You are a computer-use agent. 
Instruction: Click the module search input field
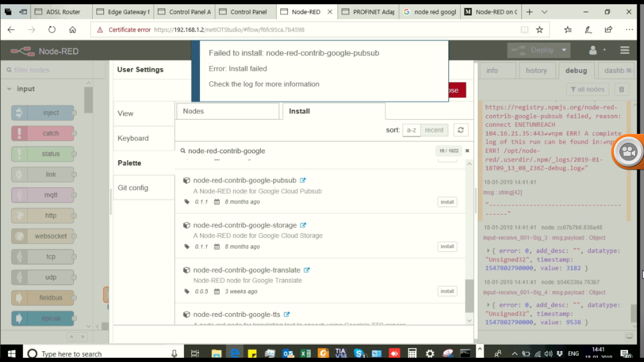306,151
